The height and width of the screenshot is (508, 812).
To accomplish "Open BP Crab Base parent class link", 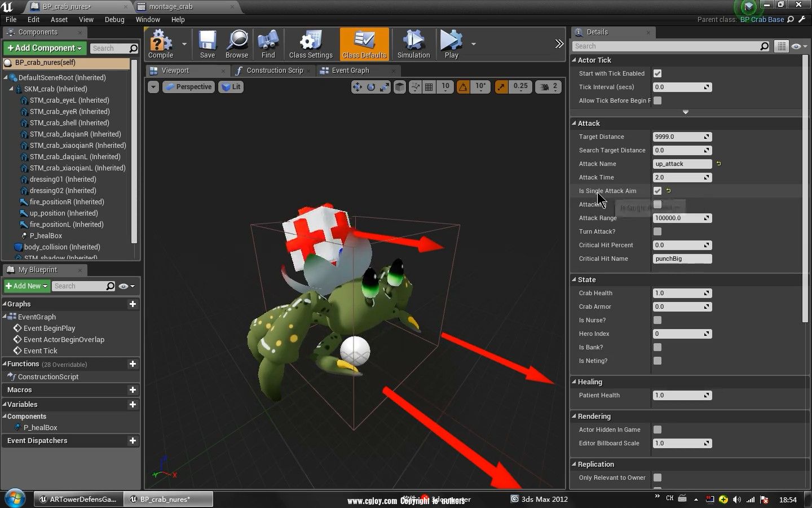I will point(762,19).
